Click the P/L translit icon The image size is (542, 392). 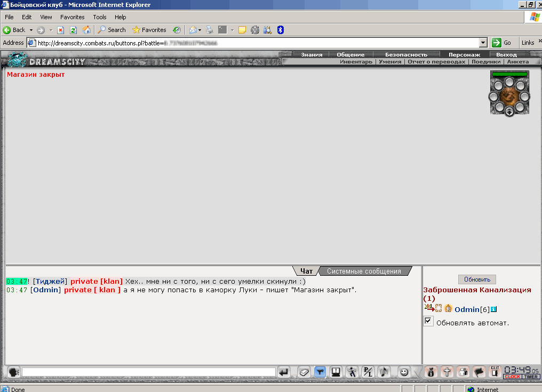tap(368, 372)
